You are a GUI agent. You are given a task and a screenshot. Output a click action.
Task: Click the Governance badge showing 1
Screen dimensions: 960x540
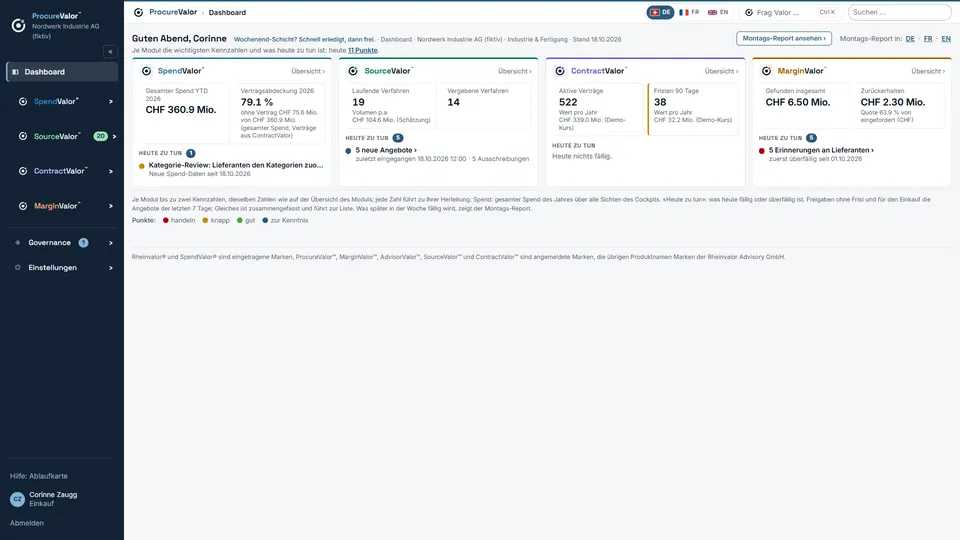(x=83, y=243)
